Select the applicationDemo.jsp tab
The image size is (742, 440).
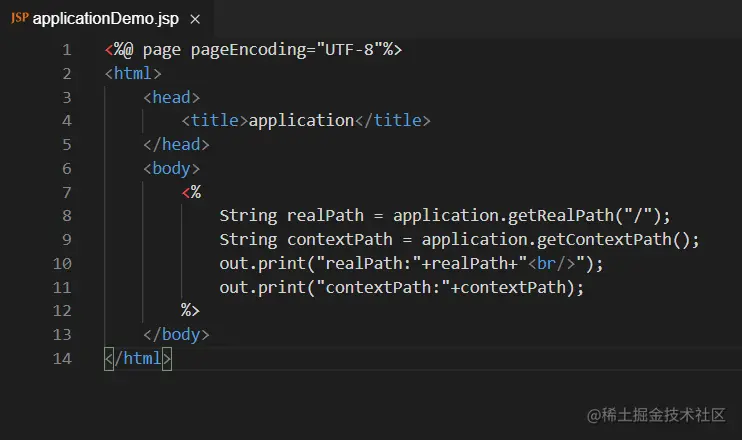coord(105,20)
